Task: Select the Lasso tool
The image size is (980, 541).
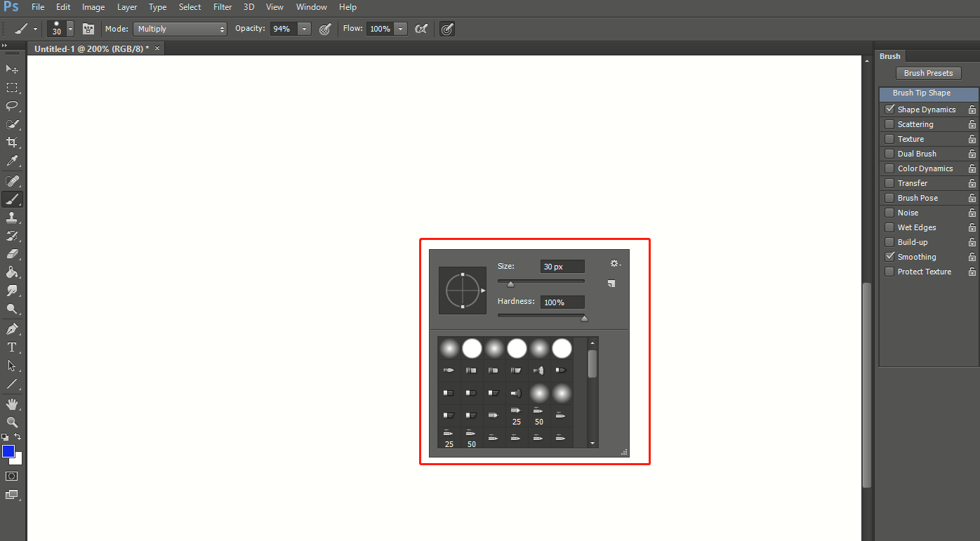Action: point(12,106)
